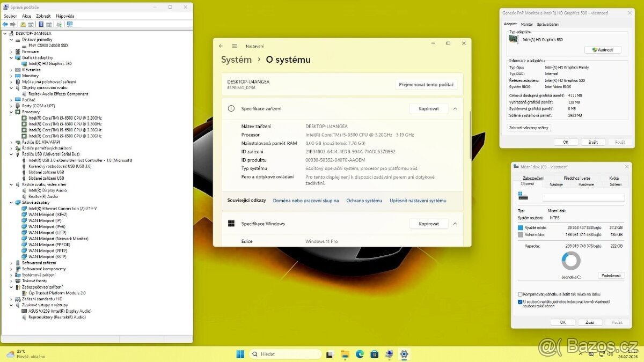Image resolution: width=644 pixels, height=362 pixels.
Task: Click the up-one-level folder icon in the toolbar
Action: [x=23, y=24]
